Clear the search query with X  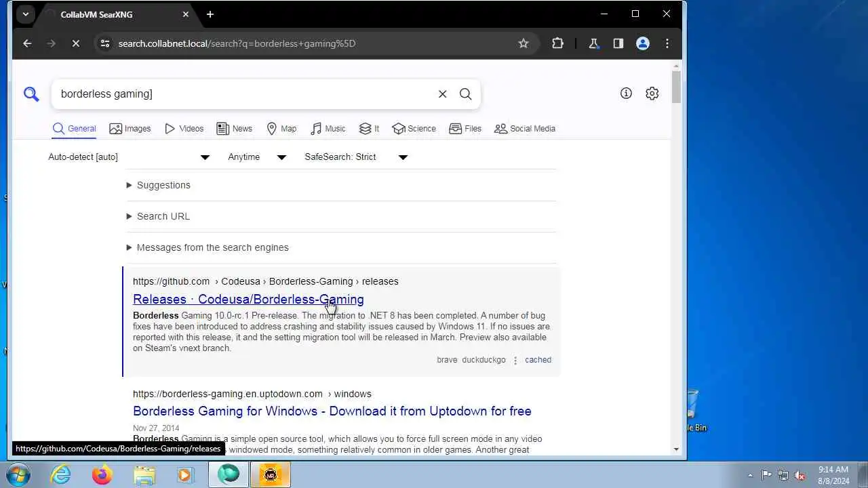pyautogui.click(x=442, y=94)
